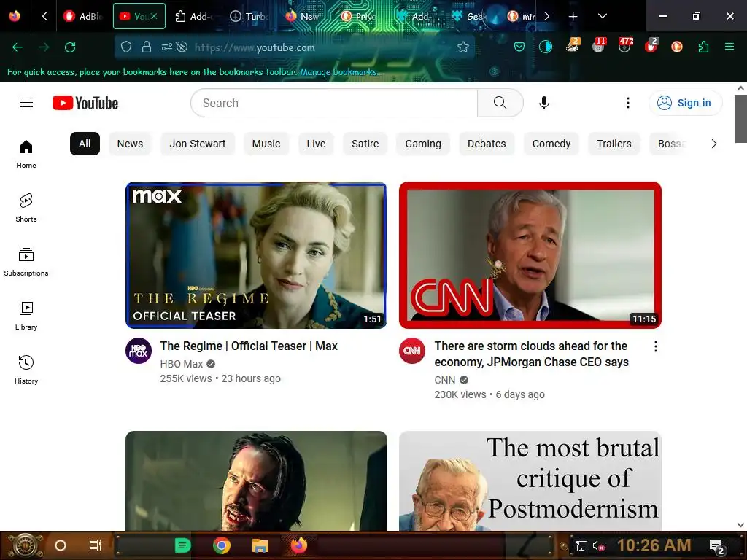The image size is (747, 560).
Task: Open Library from the sidebar
Action: 26,316
